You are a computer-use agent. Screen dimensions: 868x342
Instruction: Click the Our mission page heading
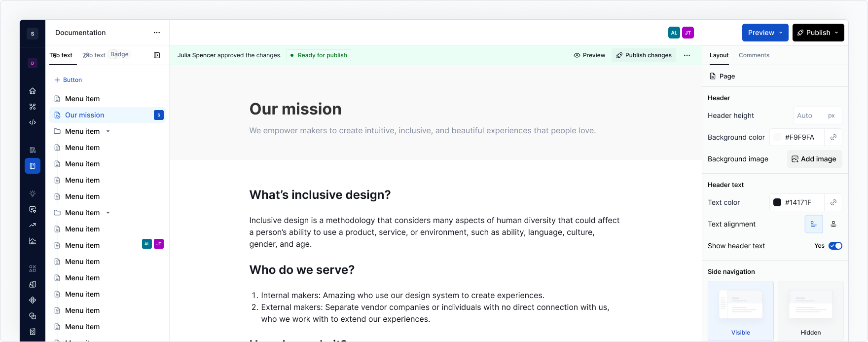(295, 109)
